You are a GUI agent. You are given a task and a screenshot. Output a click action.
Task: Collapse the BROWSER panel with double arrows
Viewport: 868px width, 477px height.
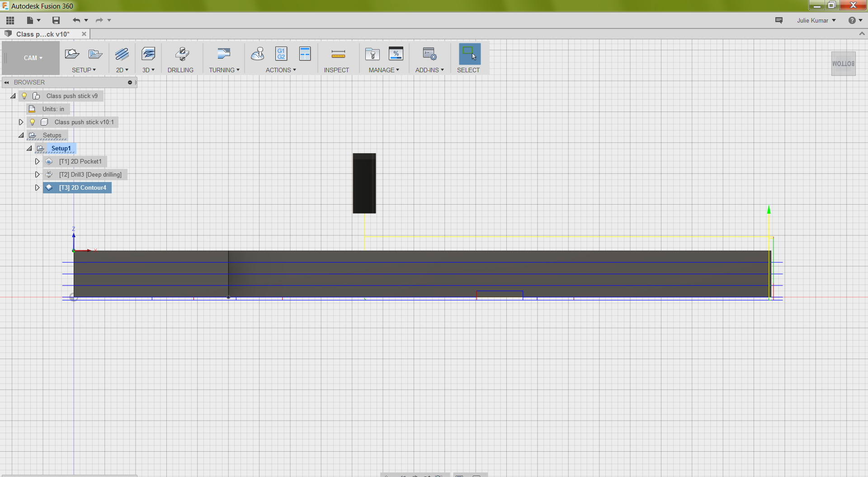pyautogui.click(x=7, y=82)
